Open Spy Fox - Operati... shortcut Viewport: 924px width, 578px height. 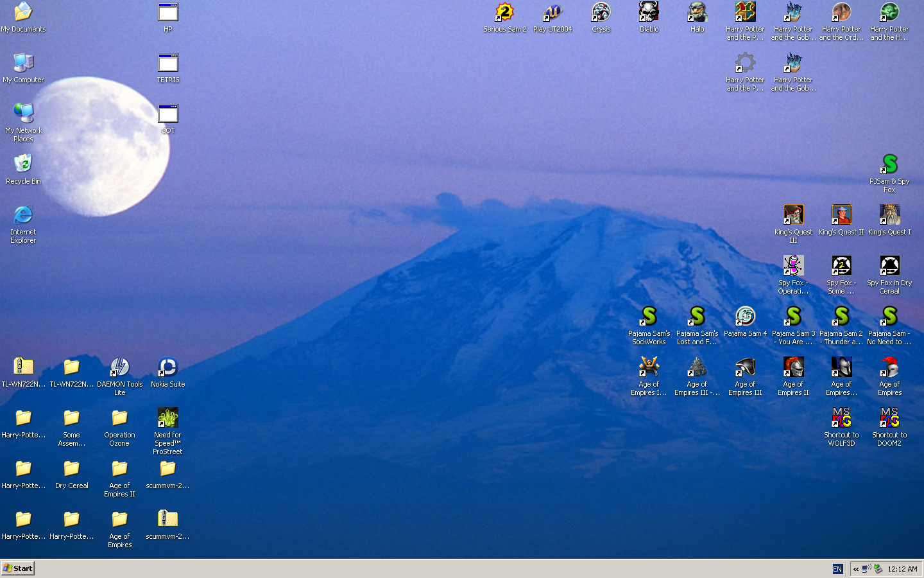click(793, 274)
